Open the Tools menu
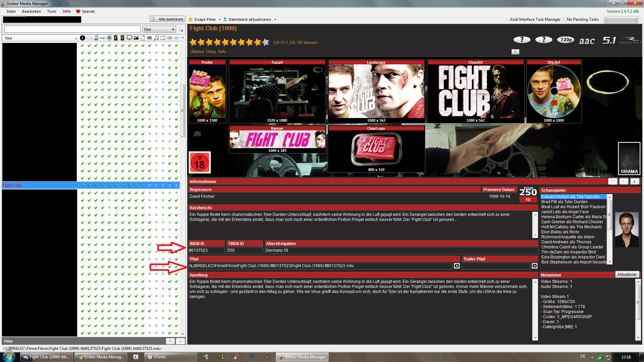644x362 pixels. coord(52,11)
